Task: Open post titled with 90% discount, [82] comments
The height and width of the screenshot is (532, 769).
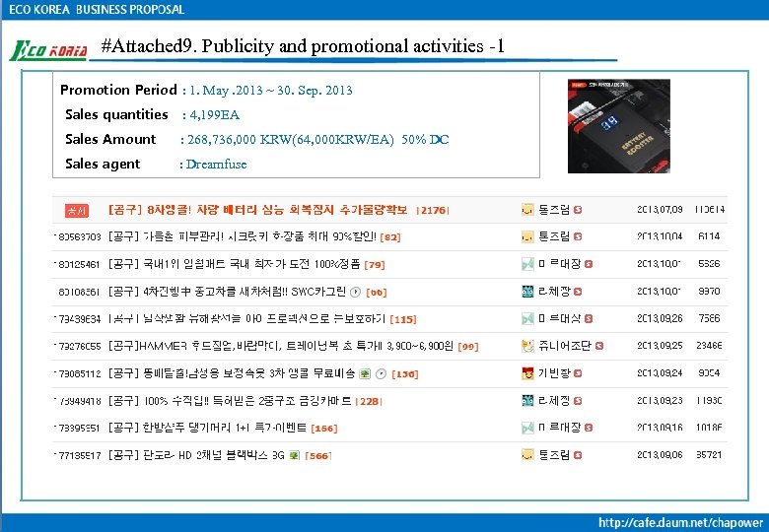Action: 243,237
